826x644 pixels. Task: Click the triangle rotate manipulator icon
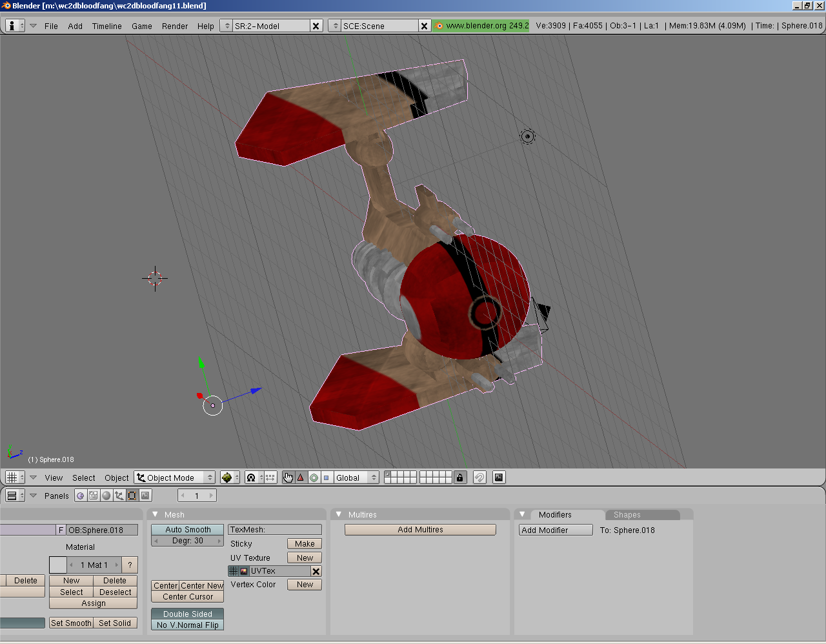[301, 478]
